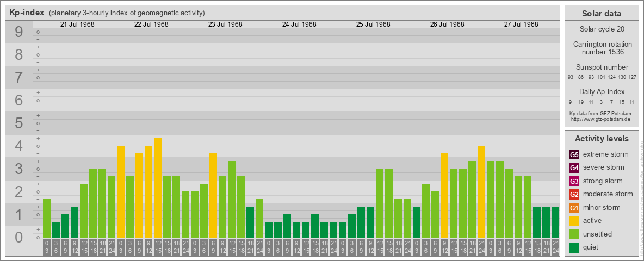This screenshot has width=644, height=261.
Task: Click the G4 severe storm legend icon
Action: pos(574,168)
